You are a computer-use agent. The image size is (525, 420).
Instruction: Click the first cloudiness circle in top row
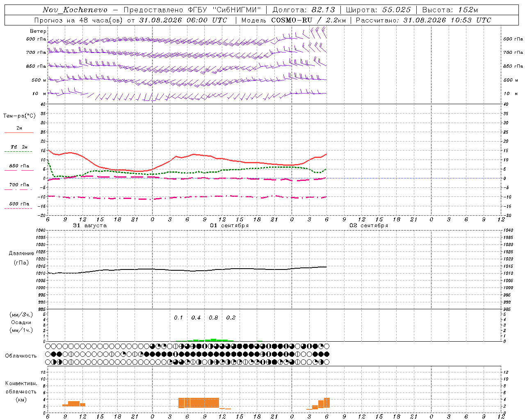tap(48, 346)
